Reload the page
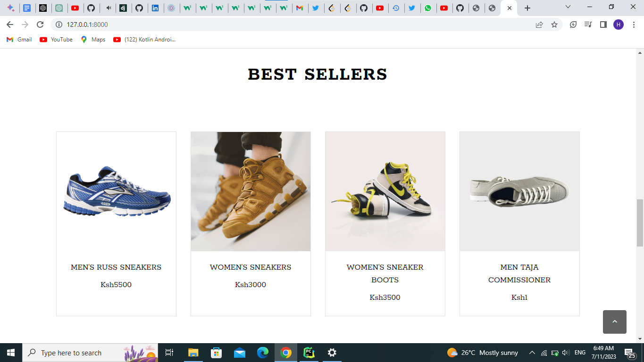The width and height of the screenshot is (644, 362). [x=40, y=25]
